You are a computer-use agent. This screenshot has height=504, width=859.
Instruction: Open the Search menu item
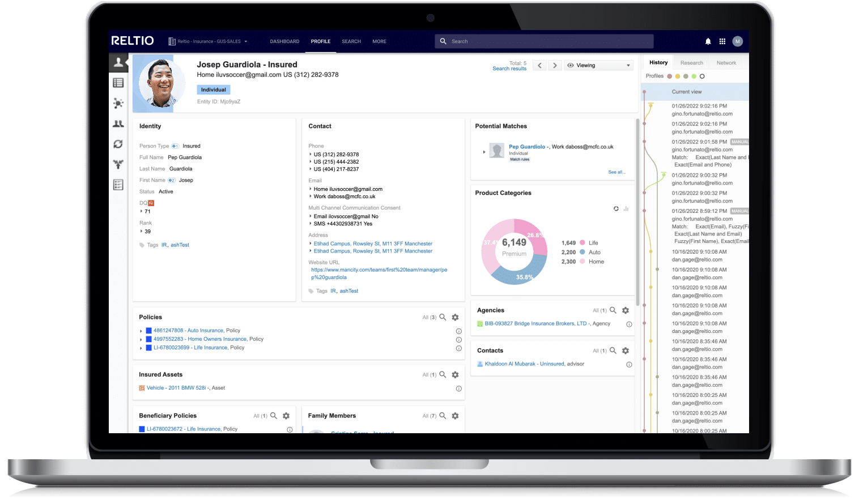(x=351, y=41)
